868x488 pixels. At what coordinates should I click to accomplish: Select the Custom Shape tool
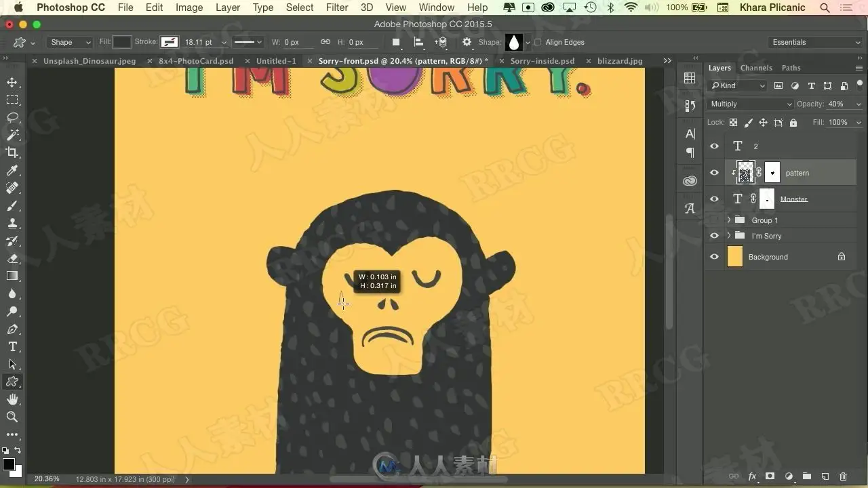12,382
